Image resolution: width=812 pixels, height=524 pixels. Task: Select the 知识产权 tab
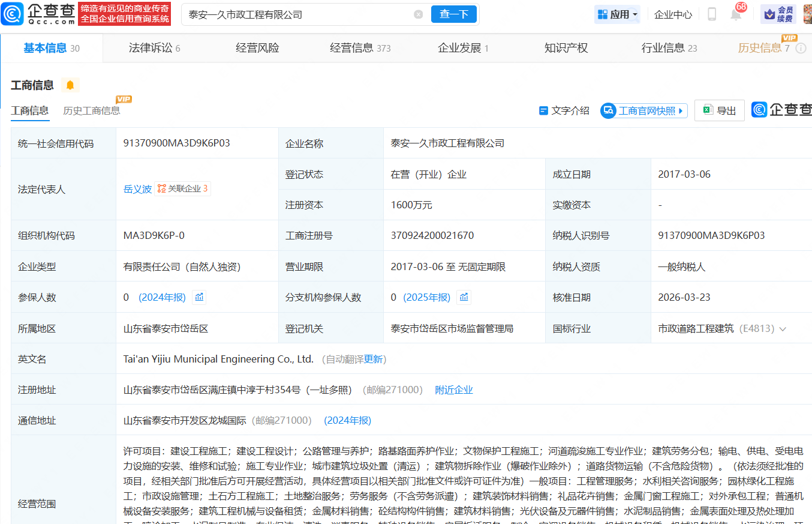click(x=566, y=48)
